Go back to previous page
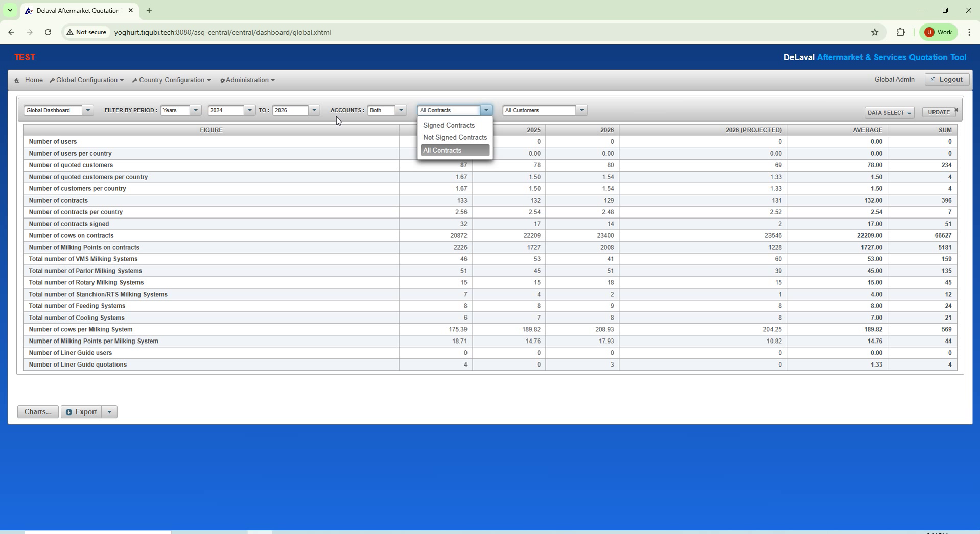 click(x=11, y=32)
